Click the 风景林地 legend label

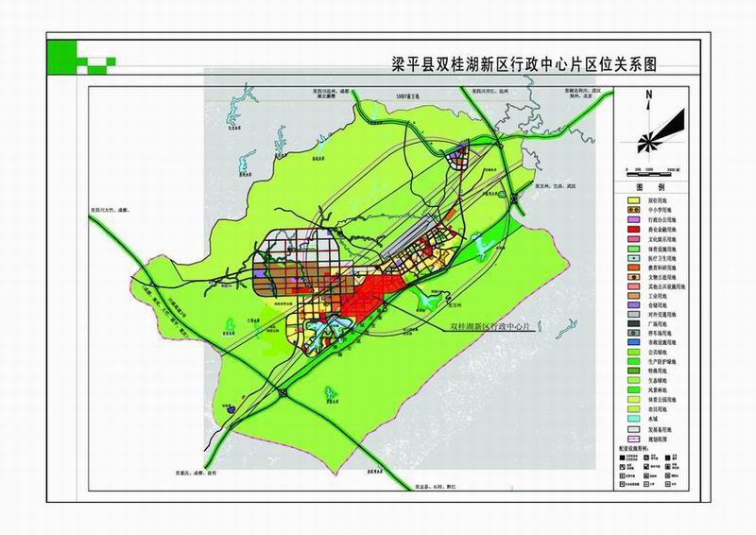658,390
